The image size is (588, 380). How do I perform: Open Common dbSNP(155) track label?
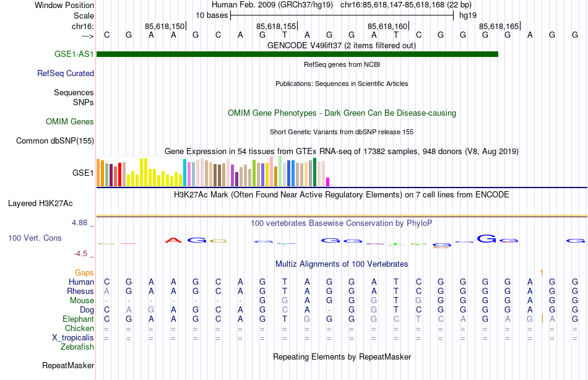(x=55, y=140)
